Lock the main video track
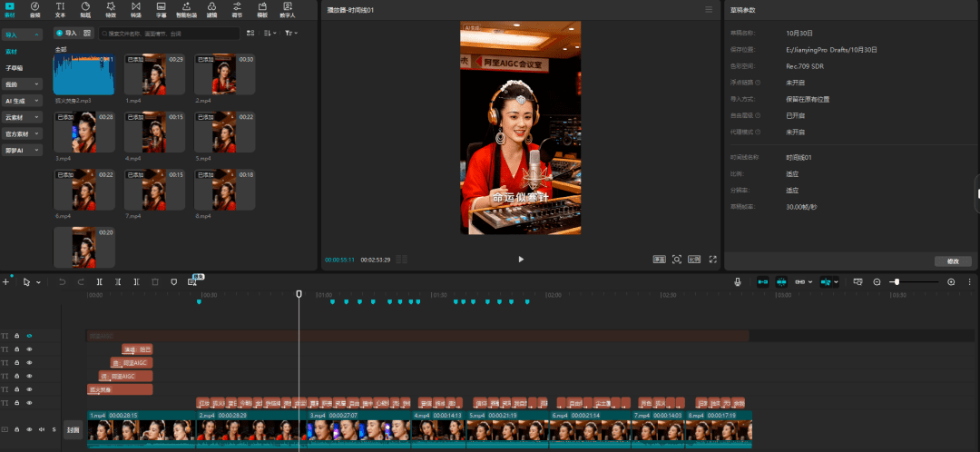This screenshot has width=980, height=452. (x=17, y=429)
